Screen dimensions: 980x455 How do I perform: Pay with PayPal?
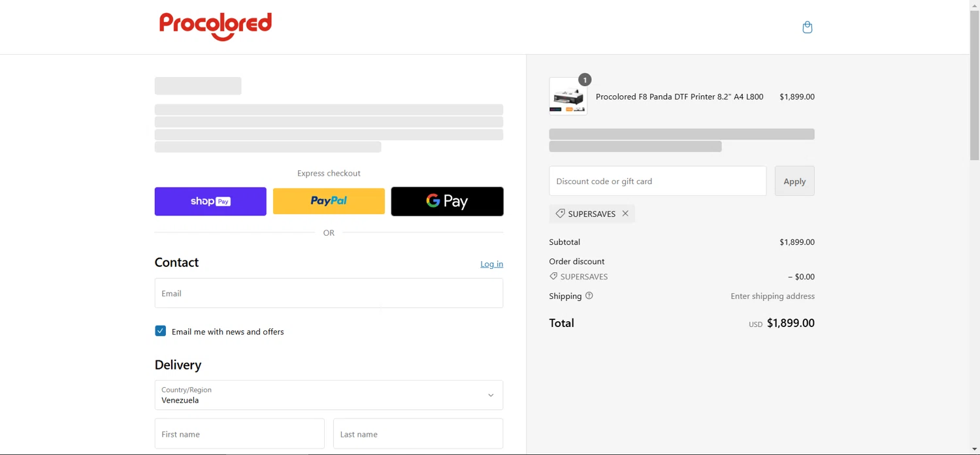(329, 202)
